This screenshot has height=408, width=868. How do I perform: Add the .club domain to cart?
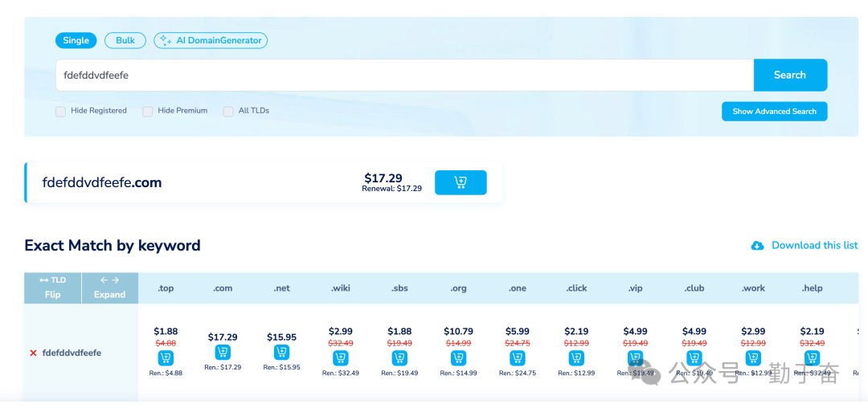694,358
